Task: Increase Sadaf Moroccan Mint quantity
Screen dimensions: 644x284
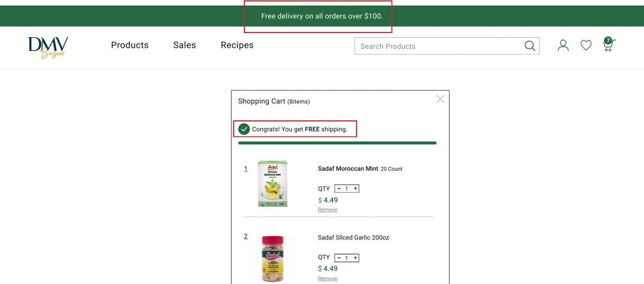Action: point(356,188)
